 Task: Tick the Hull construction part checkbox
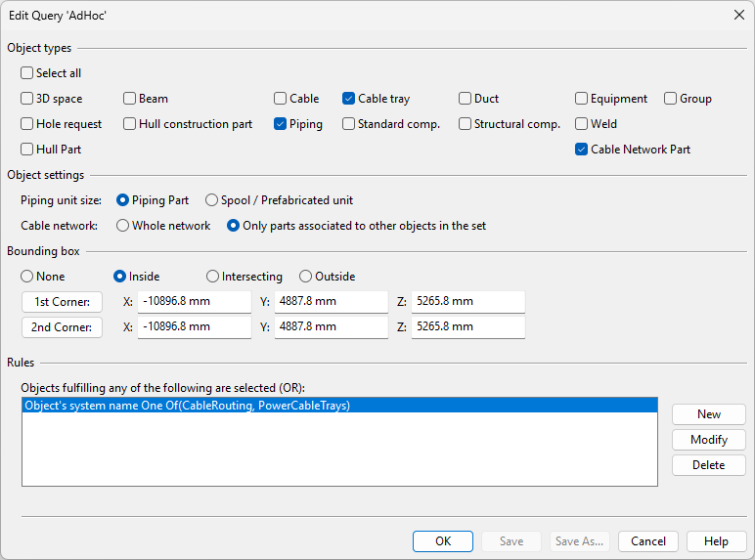130,124
